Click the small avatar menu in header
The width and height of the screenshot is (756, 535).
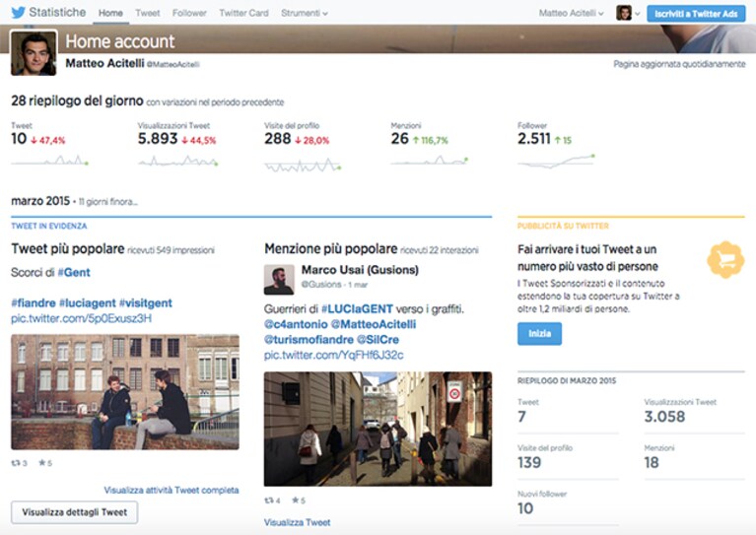click(628, 13)
